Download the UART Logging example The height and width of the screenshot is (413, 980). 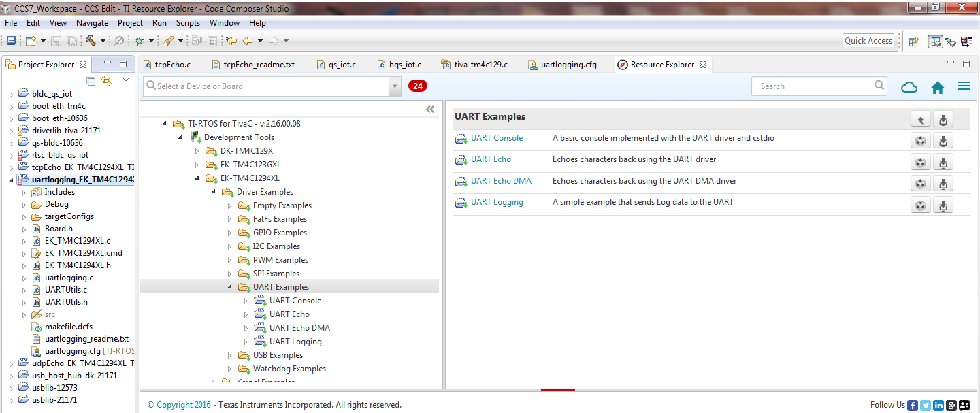[x=943, y=205]
